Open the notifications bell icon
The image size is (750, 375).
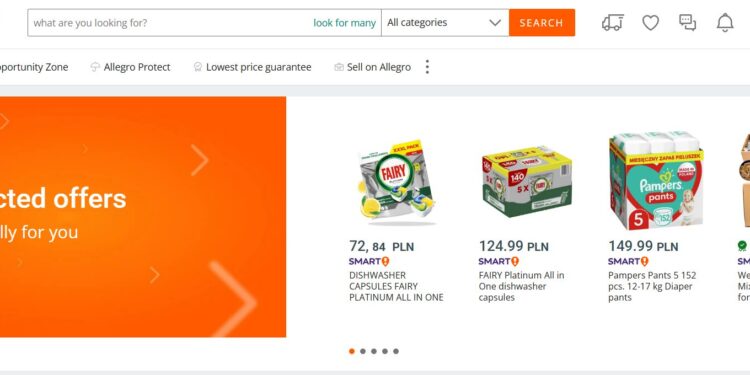tap(725, 22)
